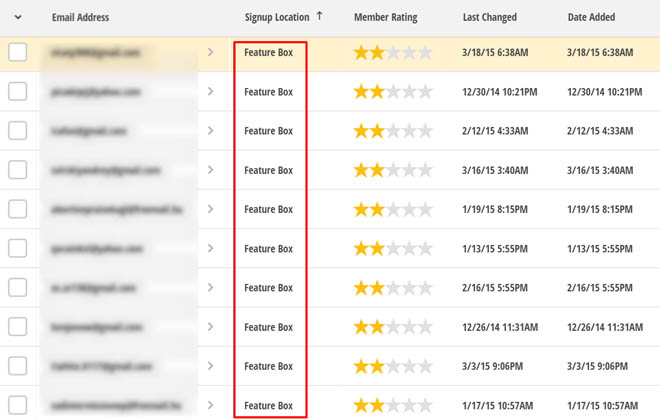Click the Date Added column header
The height and width of the screenshot is (420, 660).
(x=591, y=18)
